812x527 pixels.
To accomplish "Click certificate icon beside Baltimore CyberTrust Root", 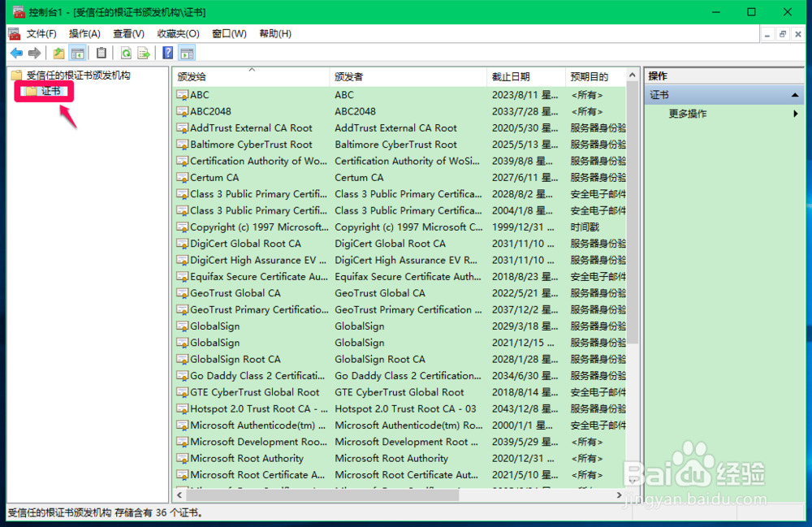I will point(182,145).
